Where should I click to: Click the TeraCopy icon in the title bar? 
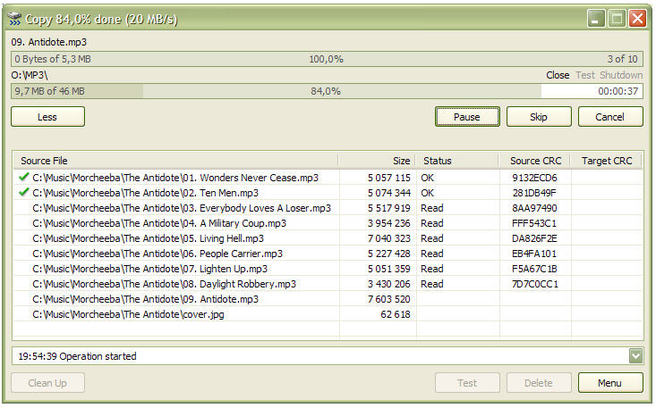click(x=15, y=17)
